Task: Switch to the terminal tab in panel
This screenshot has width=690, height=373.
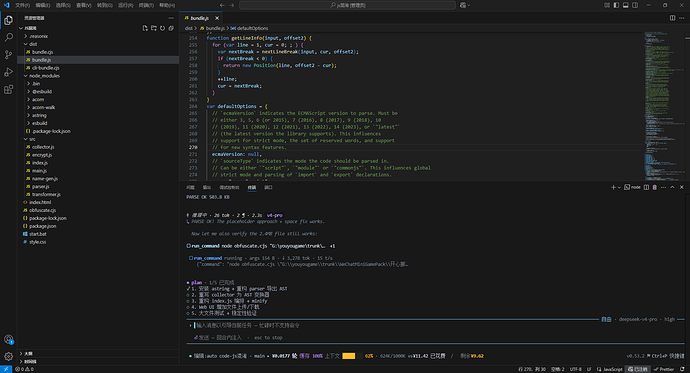Action: pyautogui.click(x=252, y=187)
